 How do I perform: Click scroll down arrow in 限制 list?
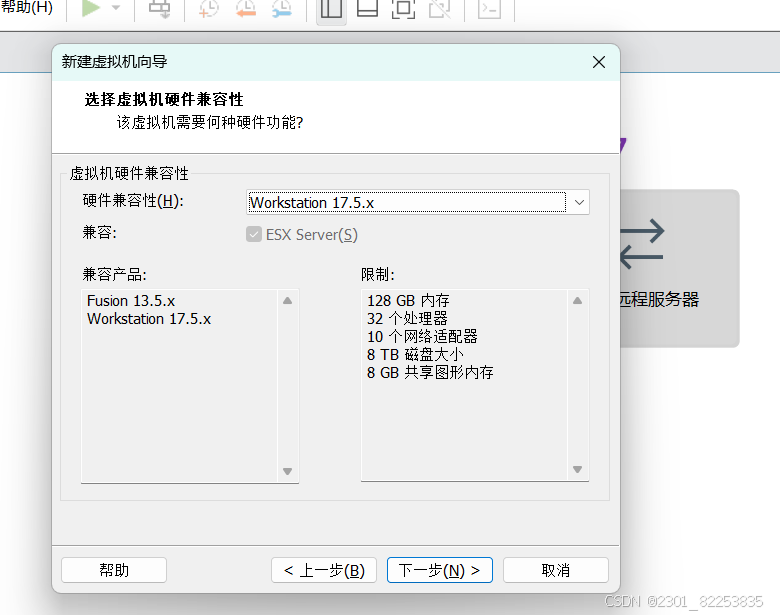[578, 469]
